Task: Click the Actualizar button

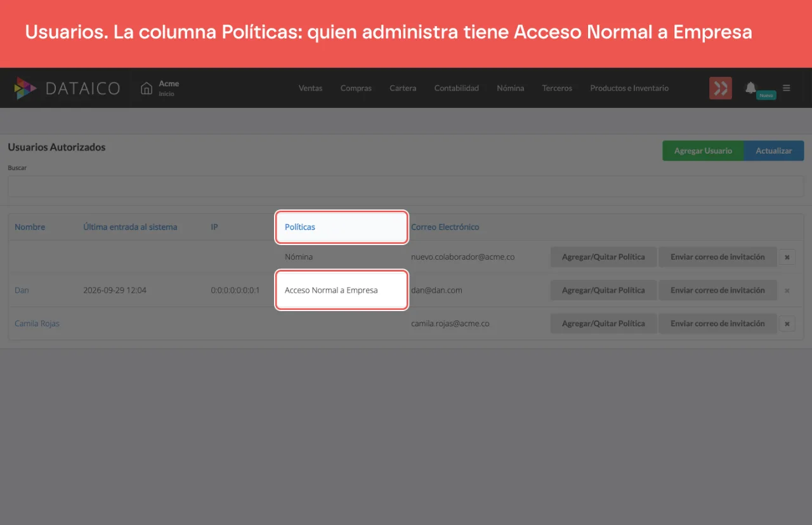Action: tap(774, 151)
